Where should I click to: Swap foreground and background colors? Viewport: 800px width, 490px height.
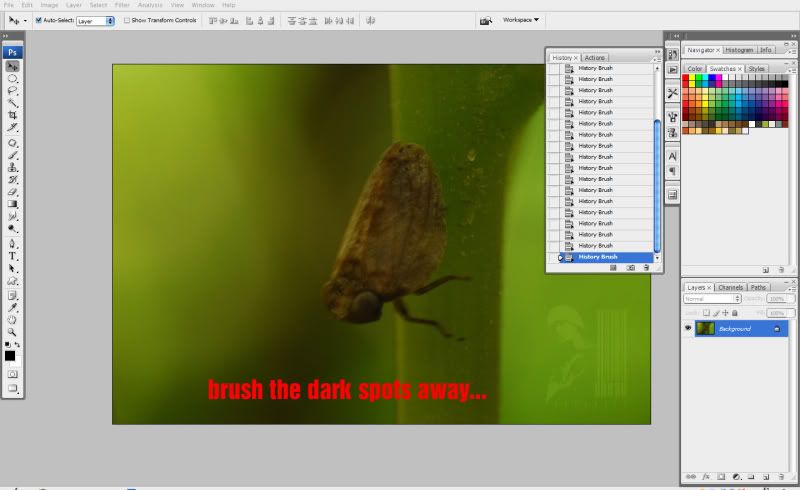17,345
